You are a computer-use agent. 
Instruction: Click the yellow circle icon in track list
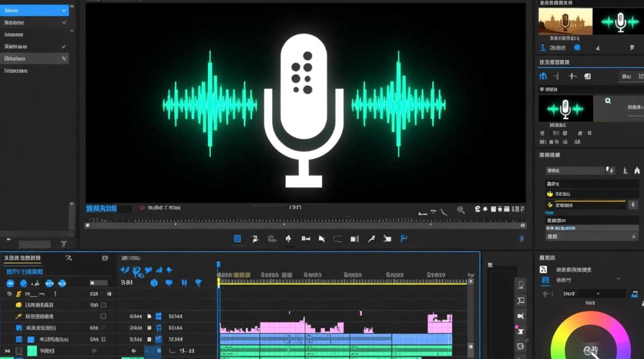(x=19, y=305)
